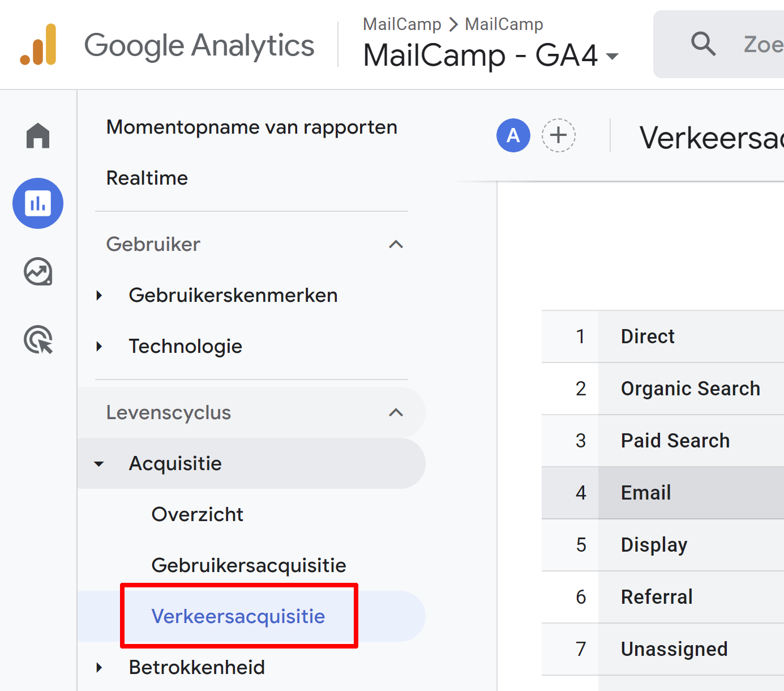Click the search magnifier icon
Image resolution: width=784 pixels, height=691 pixels.
[x=703, y=44]
